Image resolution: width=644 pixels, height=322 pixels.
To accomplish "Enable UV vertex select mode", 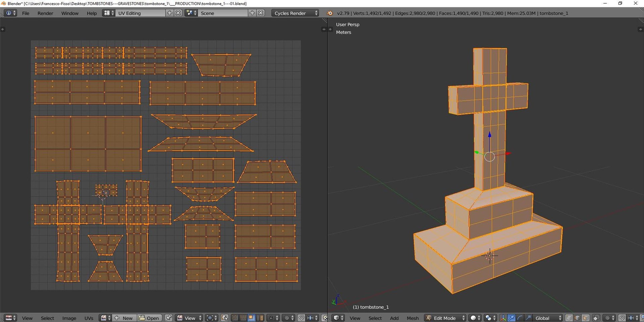I will (235, 318).
